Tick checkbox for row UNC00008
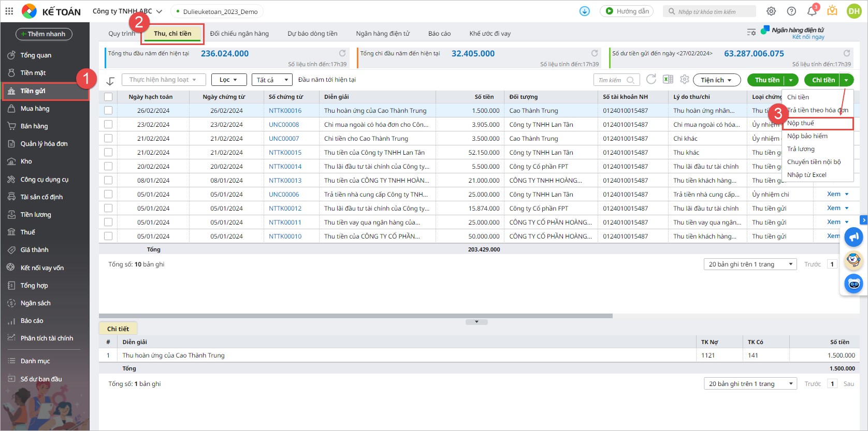868x431 pixels. (x=108, y=124)
